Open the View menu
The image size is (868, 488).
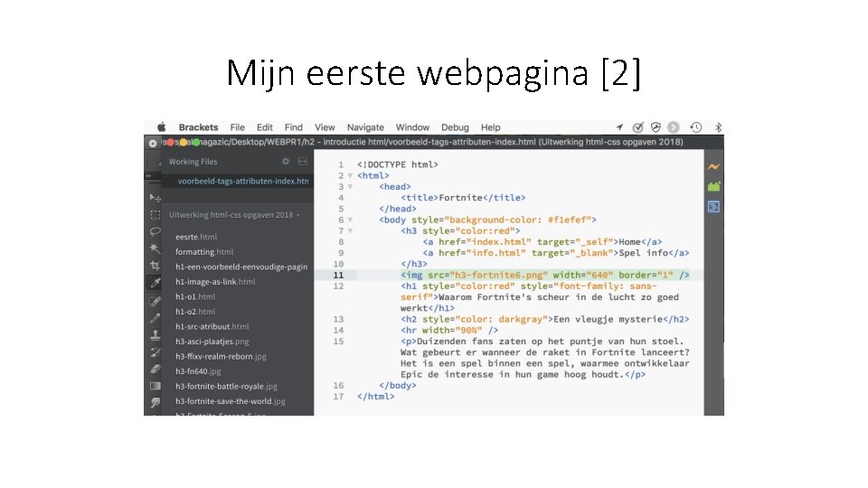click(x=325, y=127)
